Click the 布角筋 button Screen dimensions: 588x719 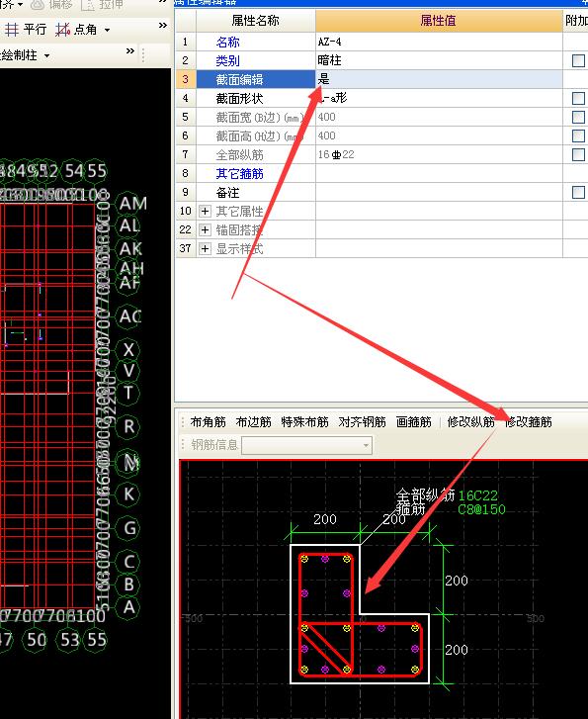coord(209,422)
